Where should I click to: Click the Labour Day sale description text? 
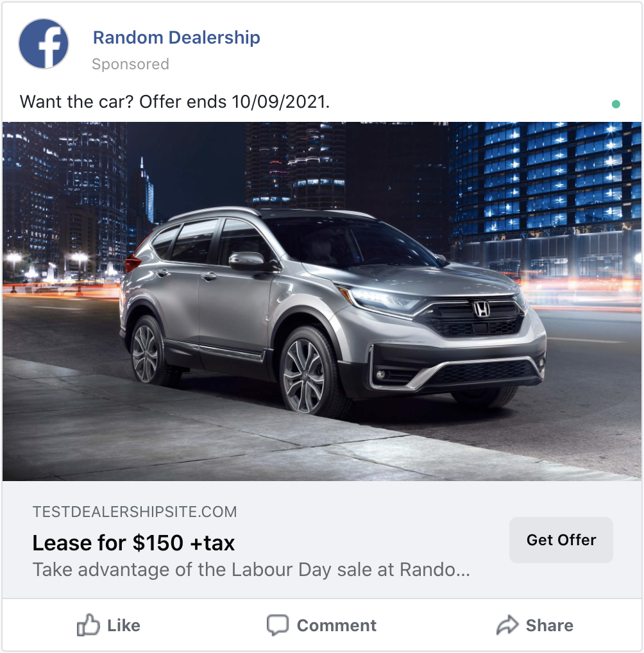[x=251, y=570]
